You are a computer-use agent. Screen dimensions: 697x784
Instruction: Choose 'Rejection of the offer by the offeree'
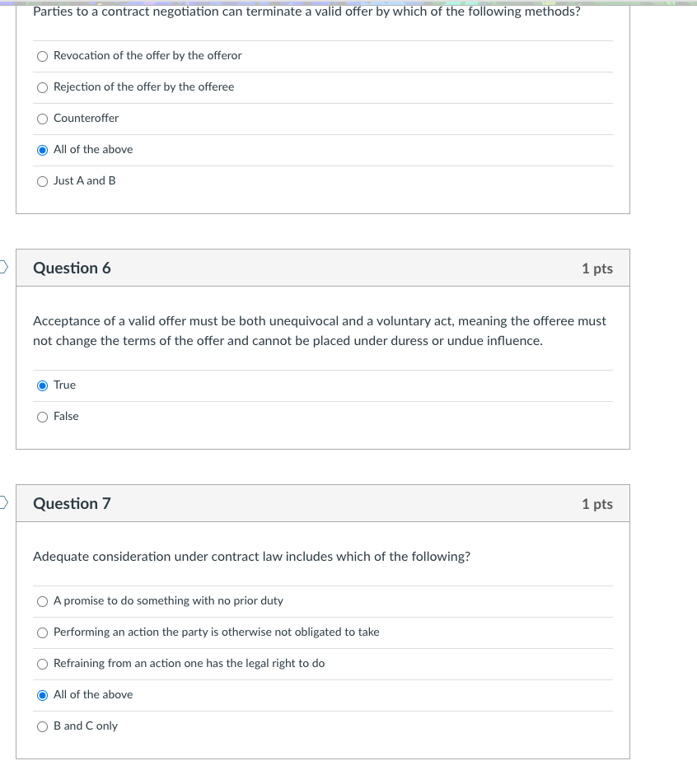tap(43, 87)
